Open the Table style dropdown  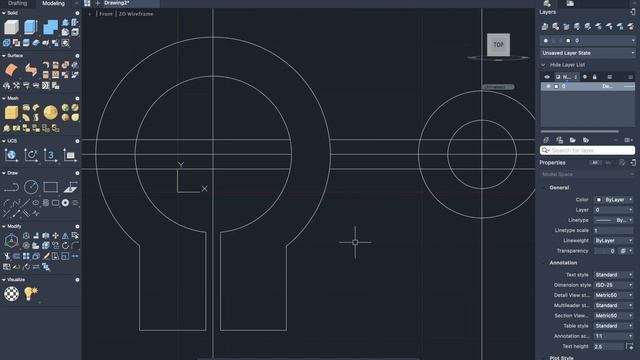tap(614, 326)
